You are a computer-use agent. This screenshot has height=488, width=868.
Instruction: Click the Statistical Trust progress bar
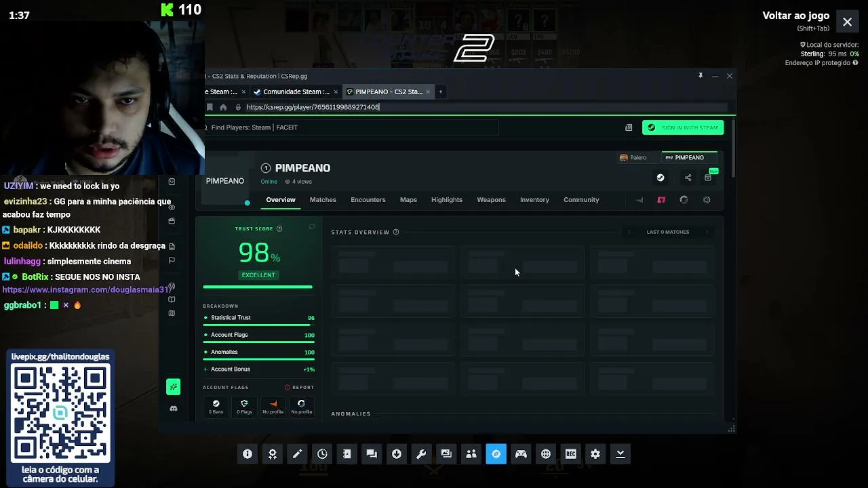click(258, 325)
